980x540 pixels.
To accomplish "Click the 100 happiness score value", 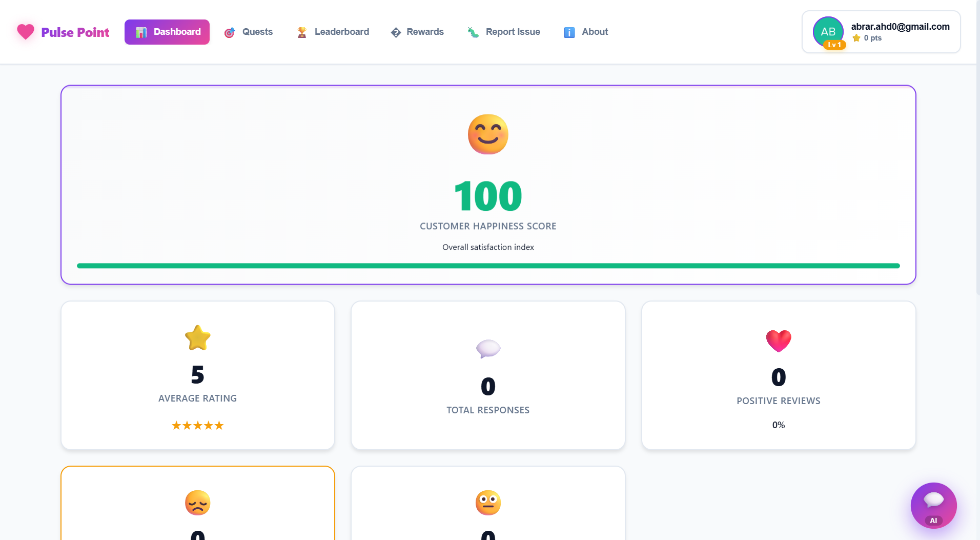I will coord(488,196).
